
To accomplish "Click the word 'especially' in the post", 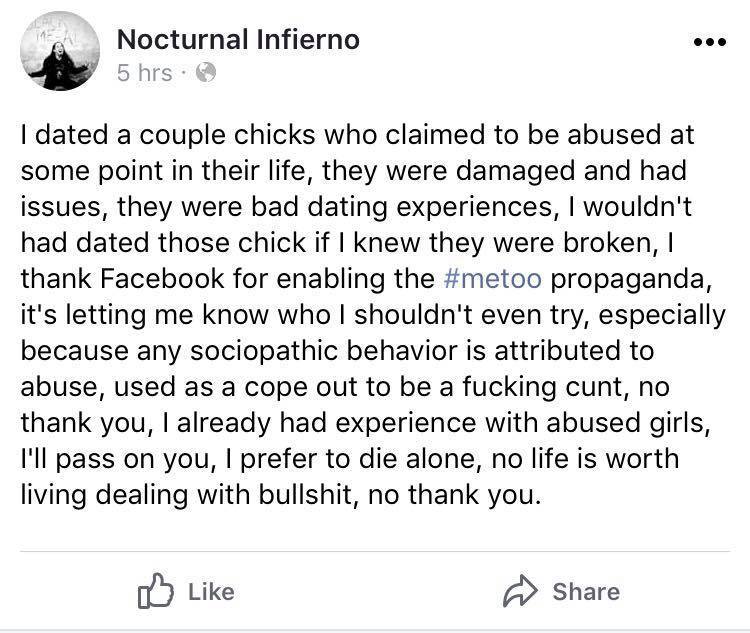I will point(662,316).
